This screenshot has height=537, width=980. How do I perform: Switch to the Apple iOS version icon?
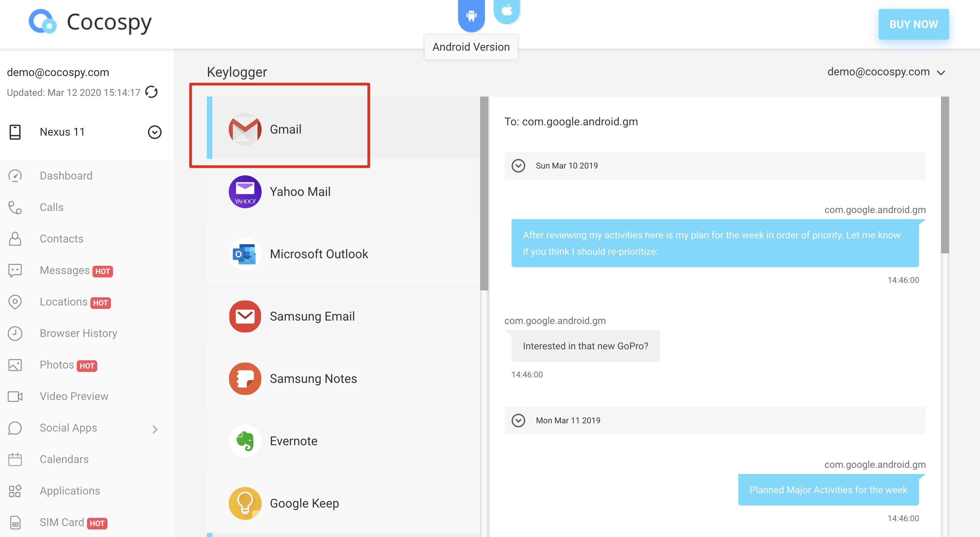tap(506, 11)
